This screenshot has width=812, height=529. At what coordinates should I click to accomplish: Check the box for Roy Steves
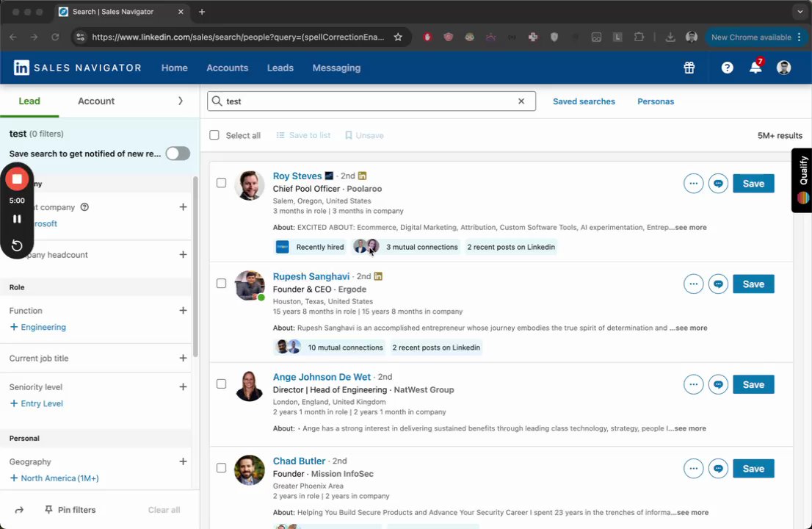coord(221,183)
